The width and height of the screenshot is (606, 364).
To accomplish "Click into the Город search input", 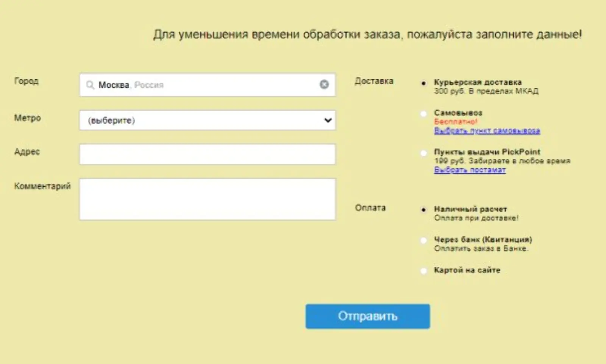I will [208, 85].
